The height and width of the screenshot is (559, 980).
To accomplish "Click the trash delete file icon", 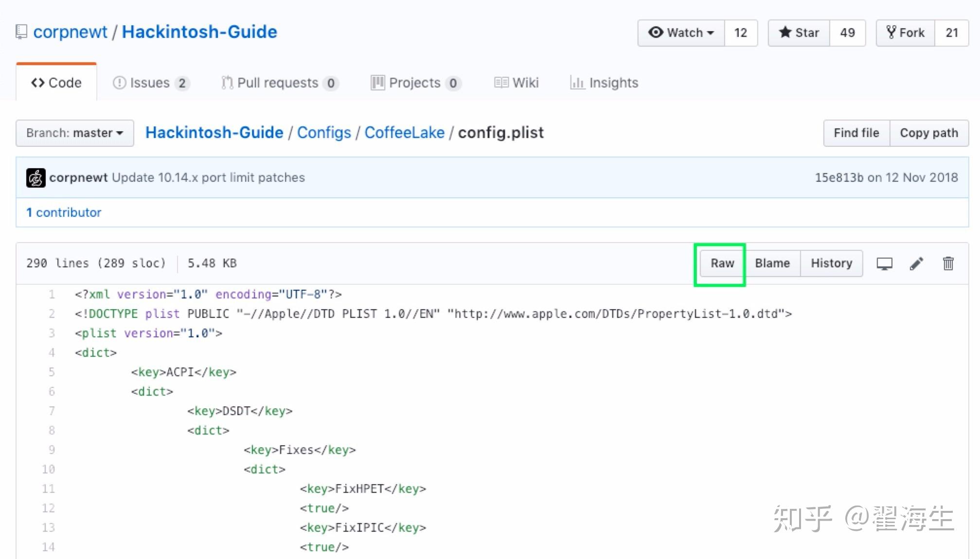I will 948,263.
